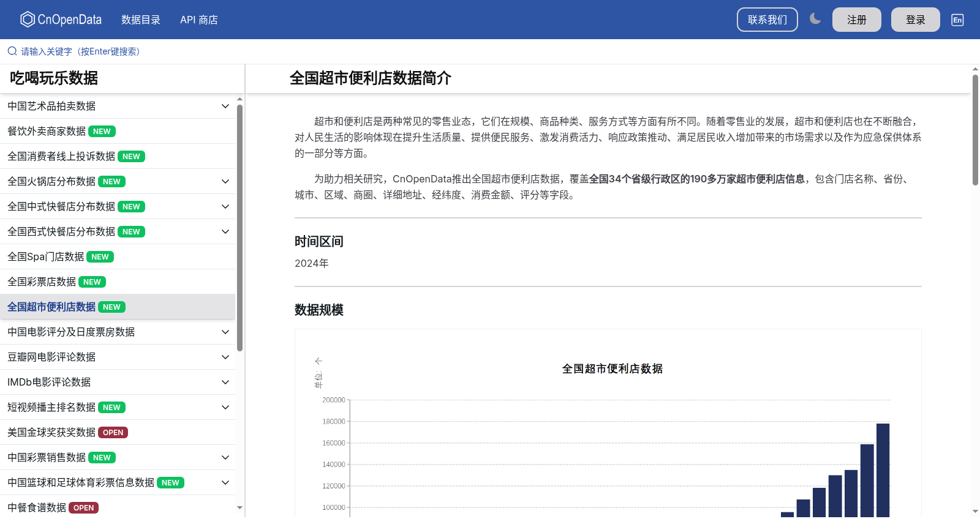980x527 pixels.
Task: Click the OPEN badge beside 美国金球奖获奖数据
Action: (113, 433)
